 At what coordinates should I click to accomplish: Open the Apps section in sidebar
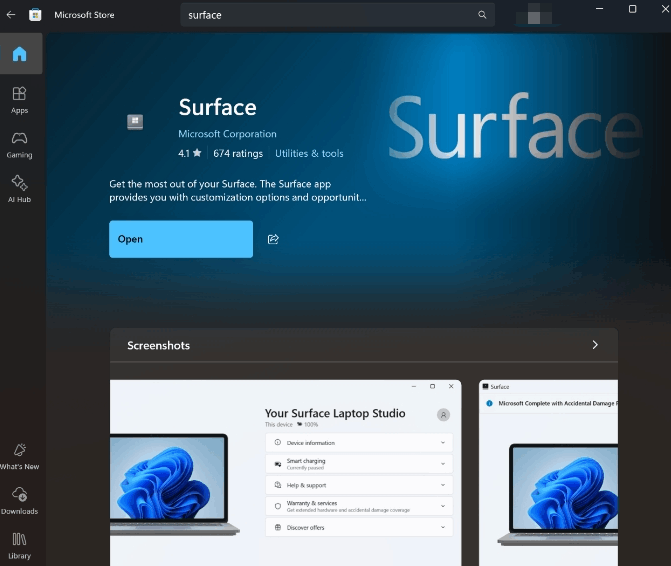[x=19, y=100]
